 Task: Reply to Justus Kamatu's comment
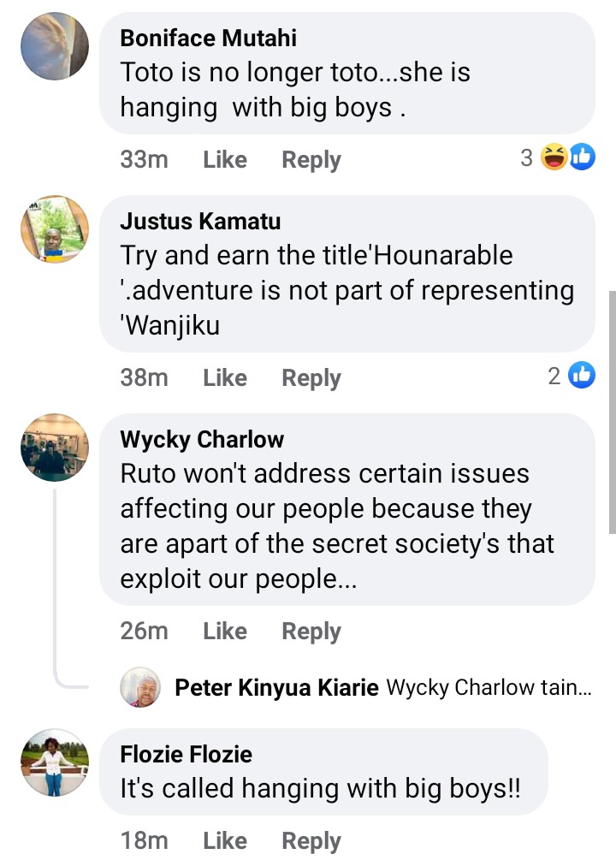coord(311,377)
